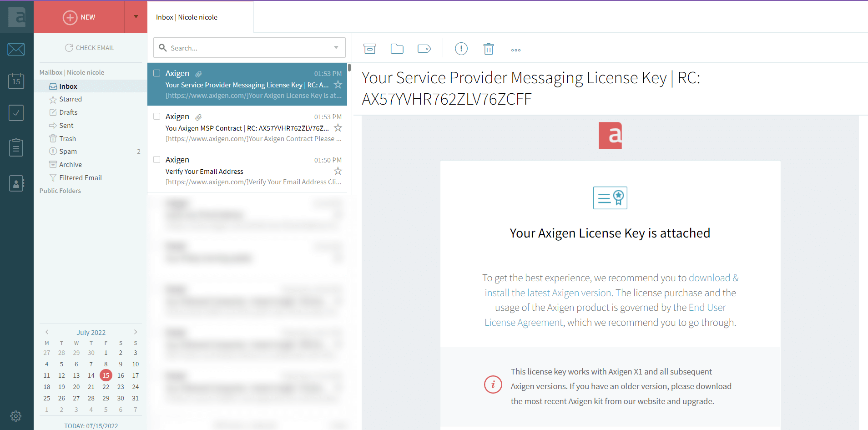Mark message as spam icon
The image size is (868, 430).
click(x=461, y=49)
